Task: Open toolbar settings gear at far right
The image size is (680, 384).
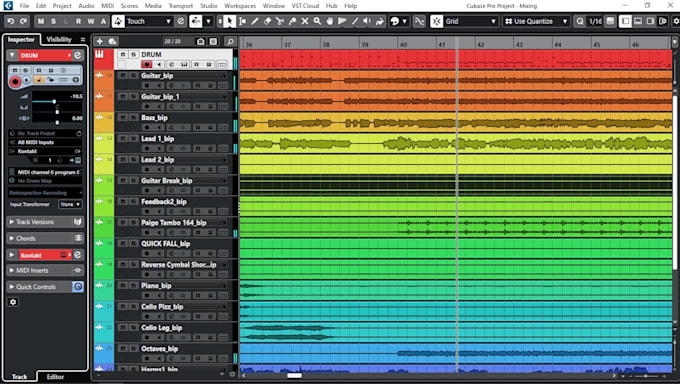Action: tap(676, 21)
